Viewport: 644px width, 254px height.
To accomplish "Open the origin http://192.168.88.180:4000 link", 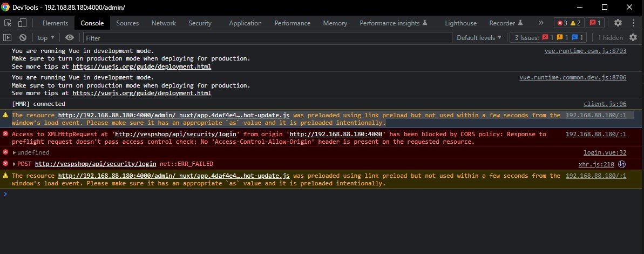I will [336, 134].
